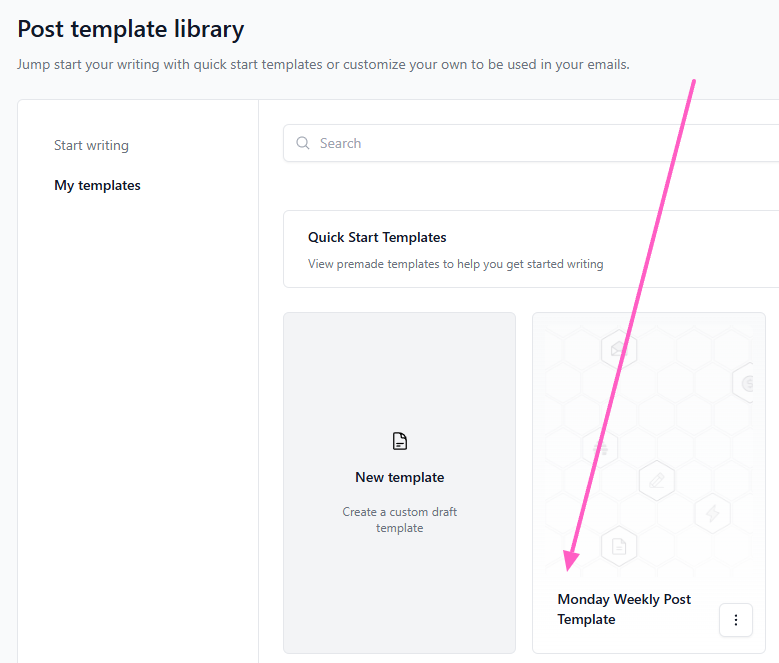Open the Monday Weekly Post Template title
779x663 pixels.
coord(624,609)
